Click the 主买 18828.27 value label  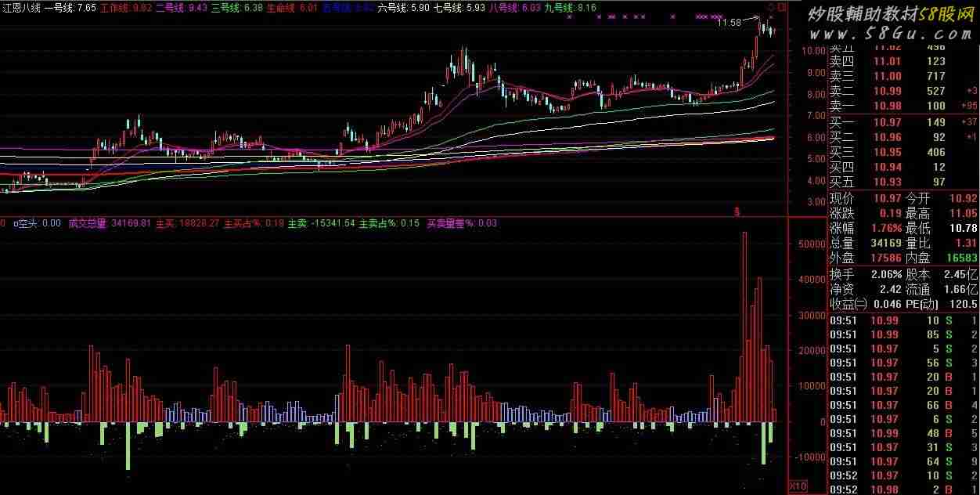(x=188, y=223)
